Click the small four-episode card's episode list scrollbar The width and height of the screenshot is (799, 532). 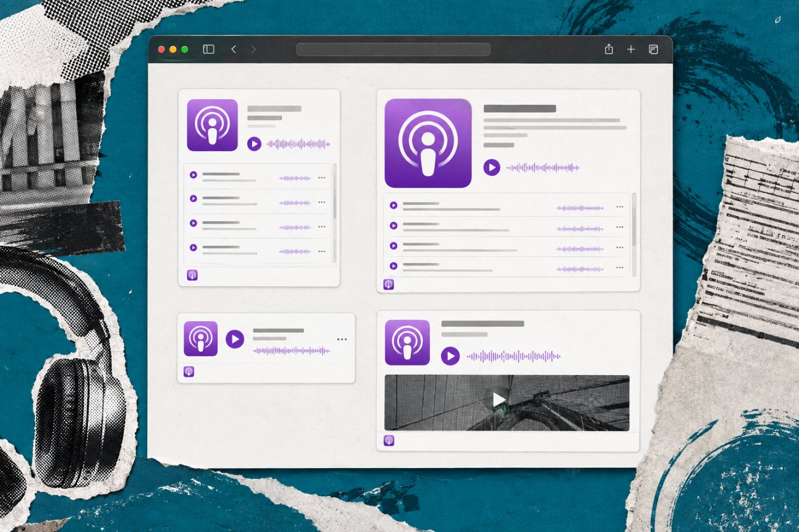pos(334,213)
